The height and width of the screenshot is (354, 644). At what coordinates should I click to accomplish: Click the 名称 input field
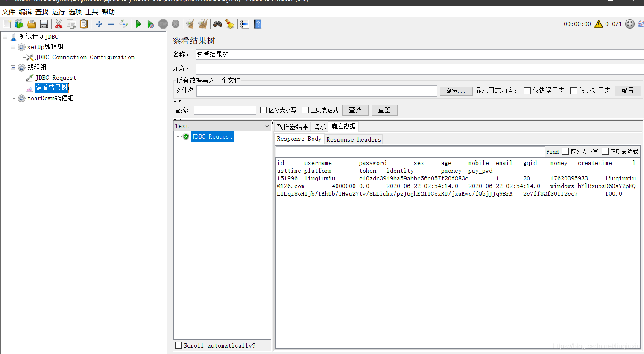point(419,55)
